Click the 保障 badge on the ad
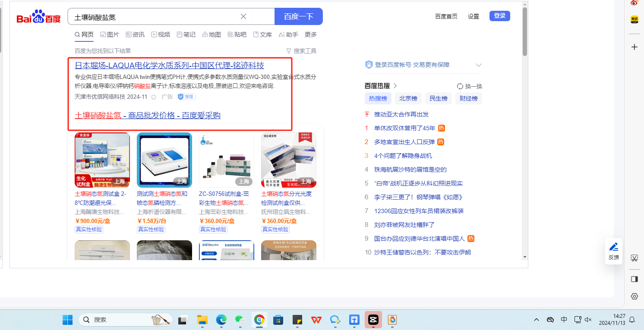Viewport: 644px width, 330px height. pos(186,97)
